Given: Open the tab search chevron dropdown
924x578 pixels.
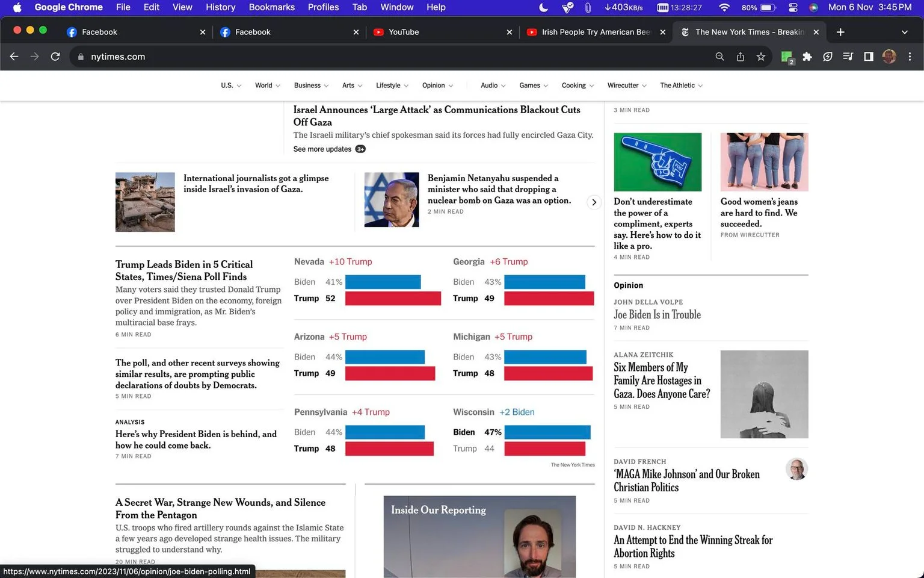Looking at the screenshot, I should pos(904,32).
